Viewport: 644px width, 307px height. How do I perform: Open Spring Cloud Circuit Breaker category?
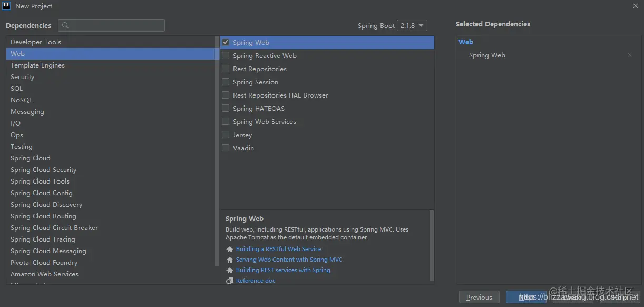click(111, 228)
